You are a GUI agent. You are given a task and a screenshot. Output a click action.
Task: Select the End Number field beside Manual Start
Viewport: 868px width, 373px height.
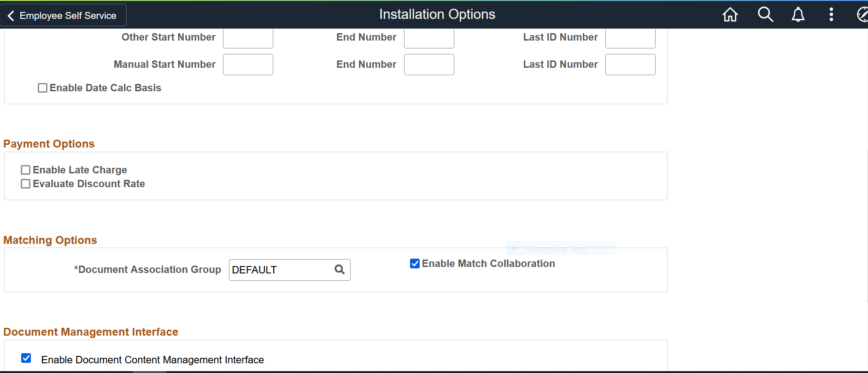point(429,65)
